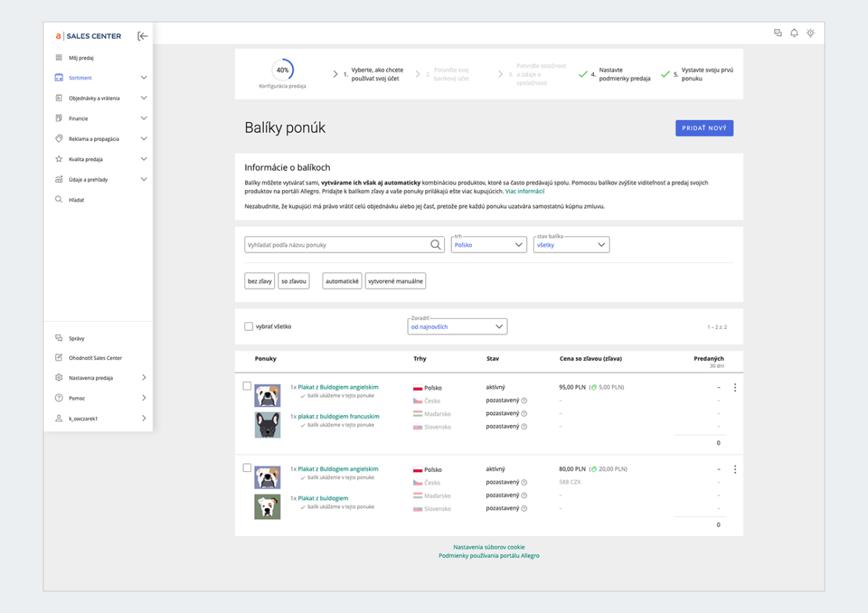Click the 588 CZK price text
868x613 pixels.
point(571,482)
